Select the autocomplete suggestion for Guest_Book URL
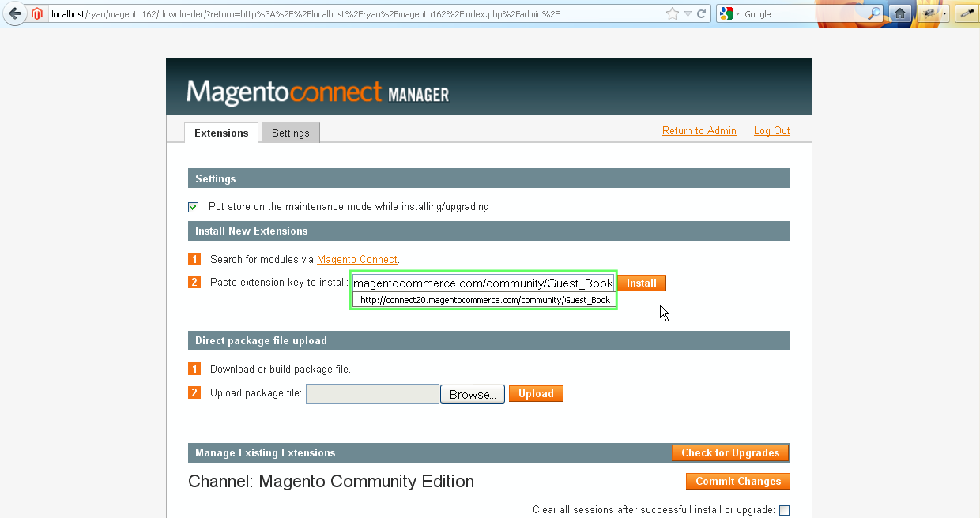The width and height of the screenshot is (980, 518). 484,300
